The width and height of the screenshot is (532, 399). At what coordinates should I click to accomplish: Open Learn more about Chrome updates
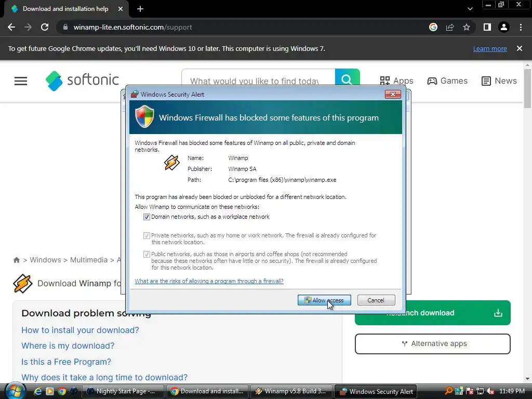[490, 48]
